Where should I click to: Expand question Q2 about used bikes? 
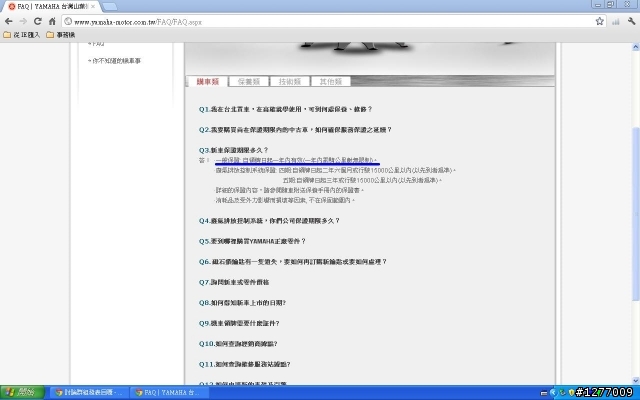click(x=295, y=130)
